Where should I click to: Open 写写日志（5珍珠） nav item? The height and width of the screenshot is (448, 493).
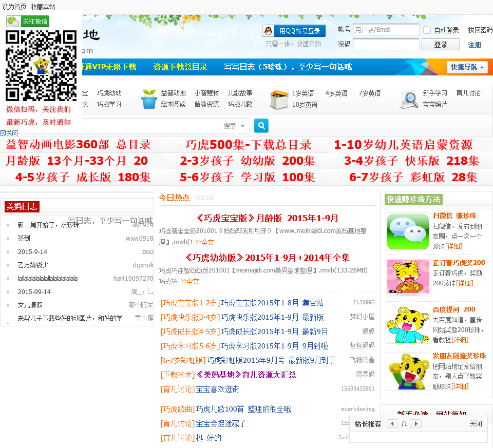click(288, 67)
